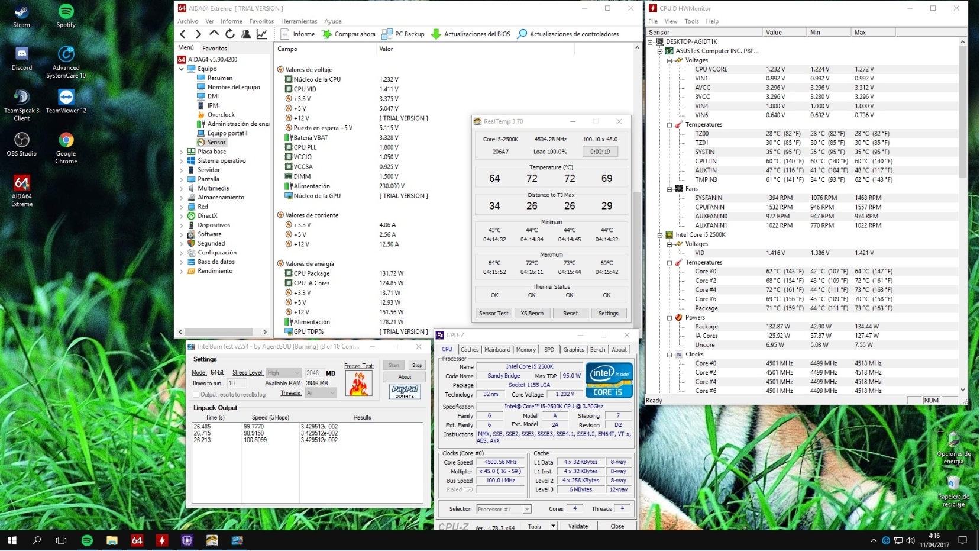This screenshot has width=980, height=551.
Task: Go up one level in AIDA64 toolbar
Action: pyautogui.click(x=214, y=34)
